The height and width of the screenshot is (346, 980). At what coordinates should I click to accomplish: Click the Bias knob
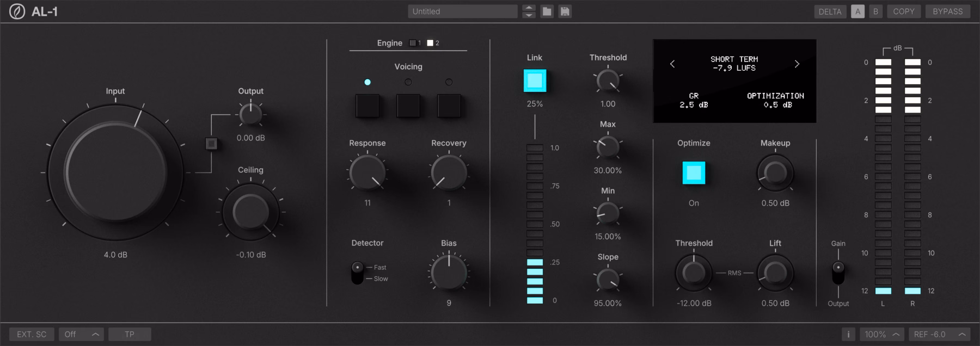pos(449,273)
